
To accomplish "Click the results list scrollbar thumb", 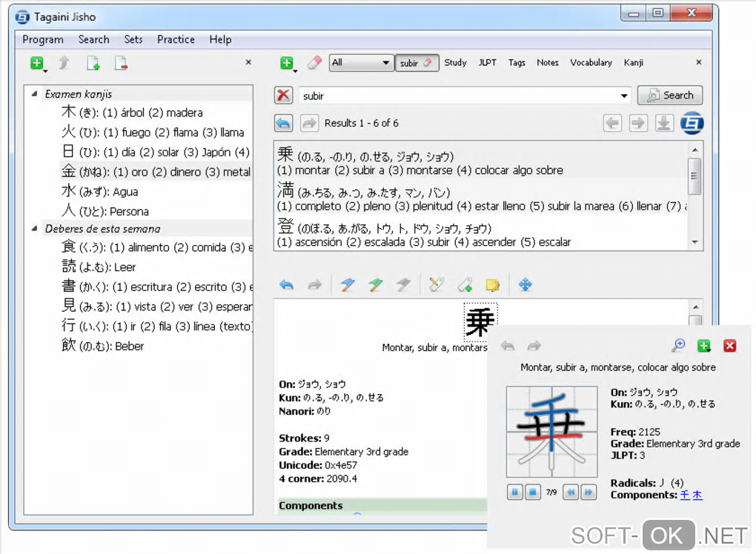I will 694,176.
